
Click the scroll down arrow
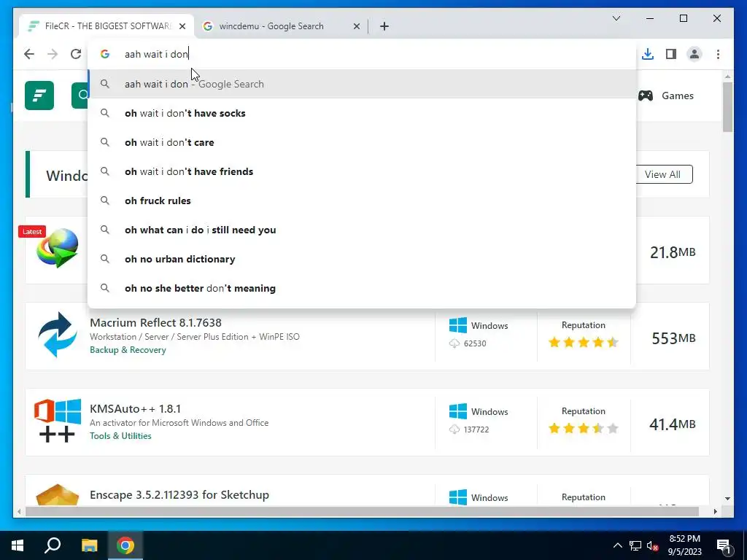tap(727, 499)
